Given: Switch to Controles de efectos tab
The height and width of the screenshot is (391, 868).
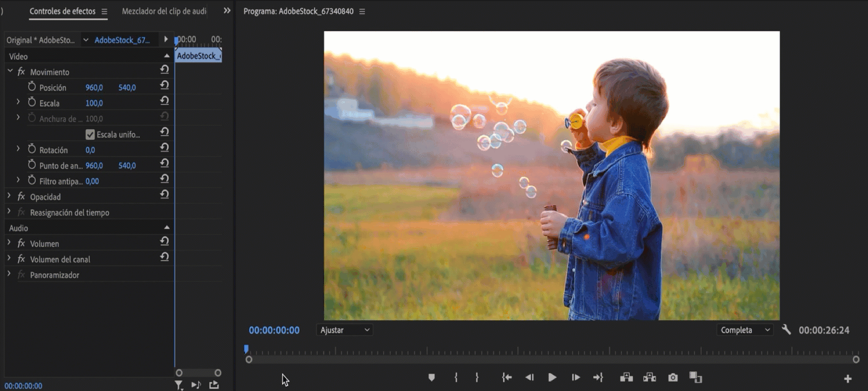Looking at the screenshot, I should click(x=62, y=11).
